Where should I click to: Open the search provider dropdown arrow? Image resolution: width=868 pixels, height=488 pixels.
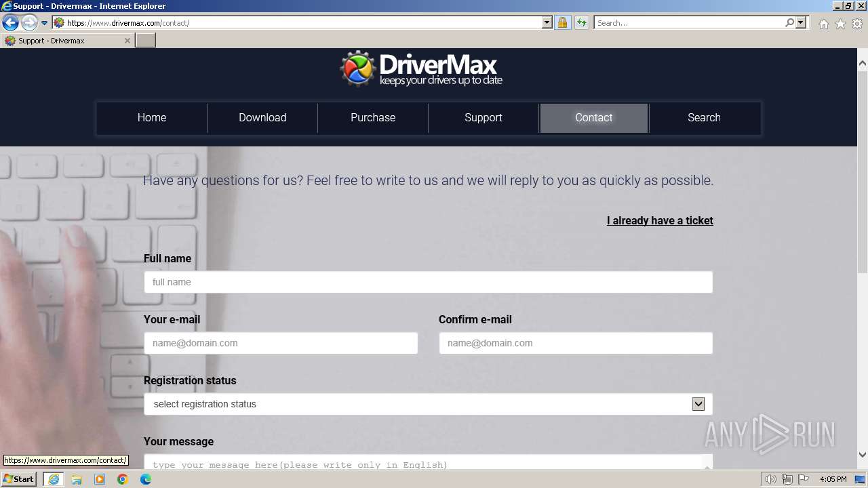pyautogui.click(x=801, y=22)
